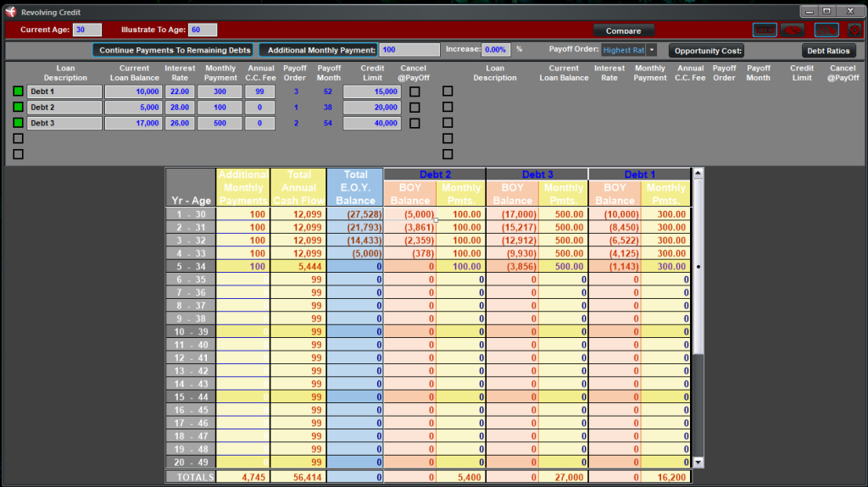The image size is (868, 487).
Task: Click Debt 1 payoff month 52
Action: tap(328, 91)
